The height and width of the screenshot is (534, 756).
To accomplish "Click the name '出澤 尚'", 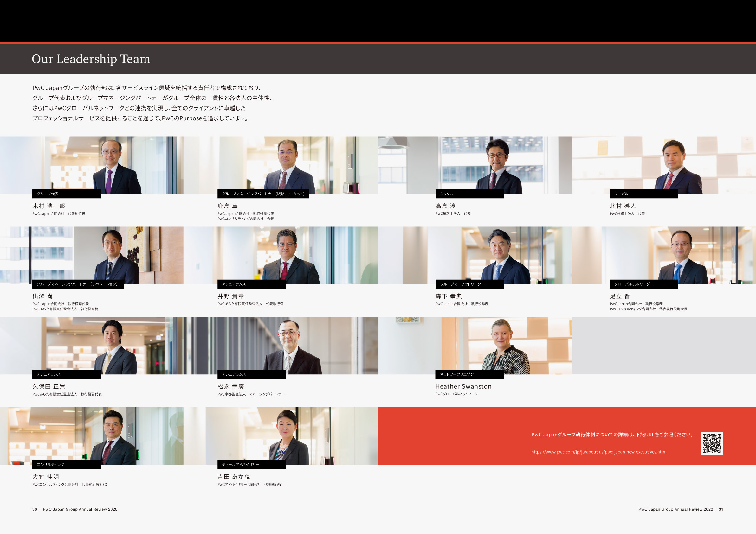I will [42, 296].
